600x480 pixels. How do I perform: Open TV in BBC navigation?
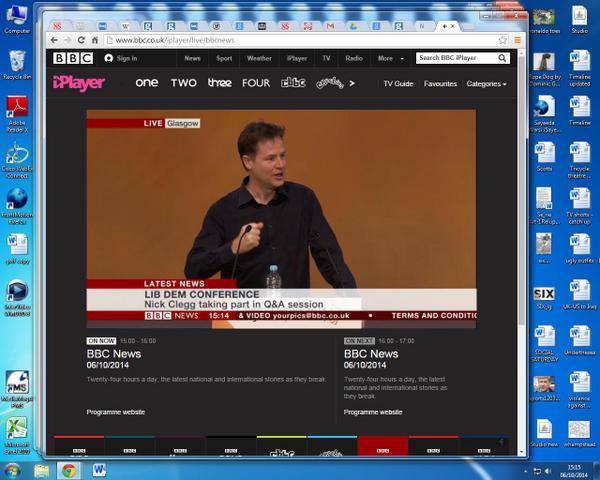[326, 59]
